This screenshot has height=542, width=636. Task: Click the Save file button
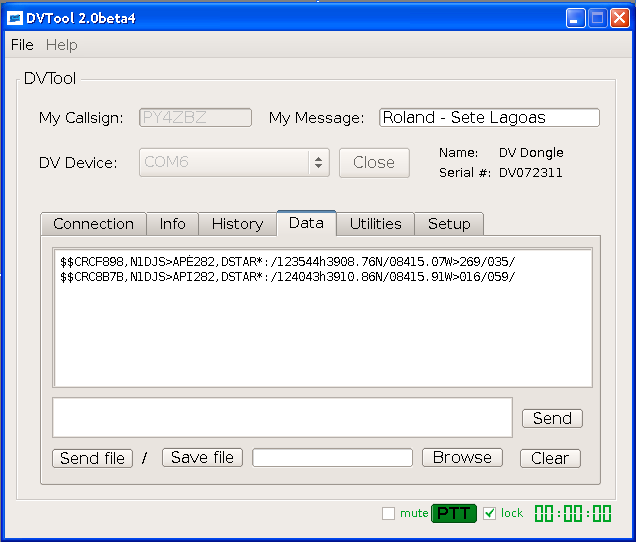(x=202, y=458)
